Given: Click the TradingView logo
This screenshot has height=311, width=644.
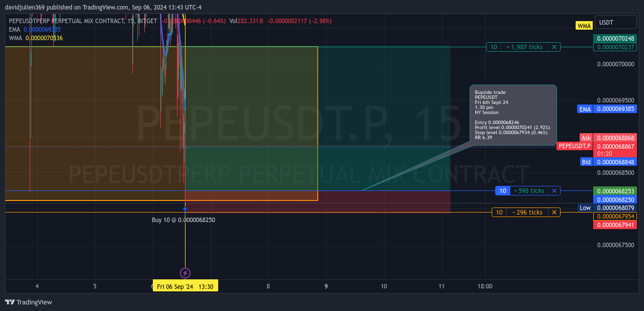Looking at the screenshot, I should tap(29, 302).
